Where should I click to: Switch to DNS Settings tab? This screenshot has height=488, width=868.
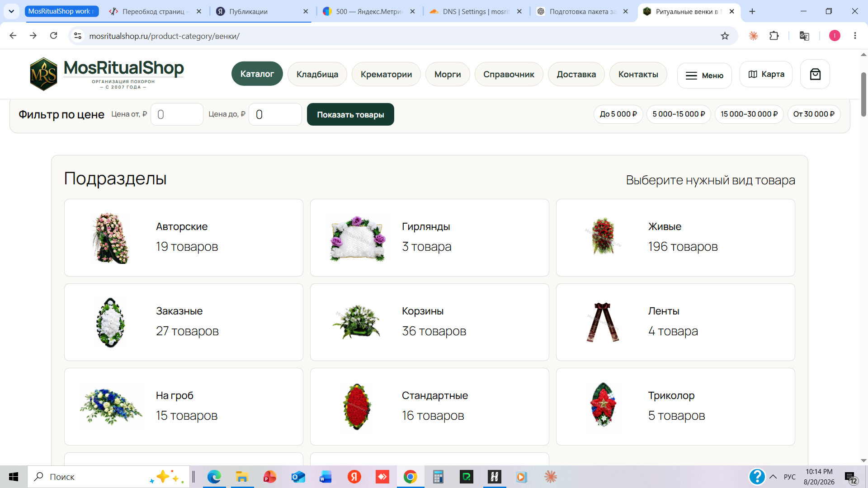point(475,11)
